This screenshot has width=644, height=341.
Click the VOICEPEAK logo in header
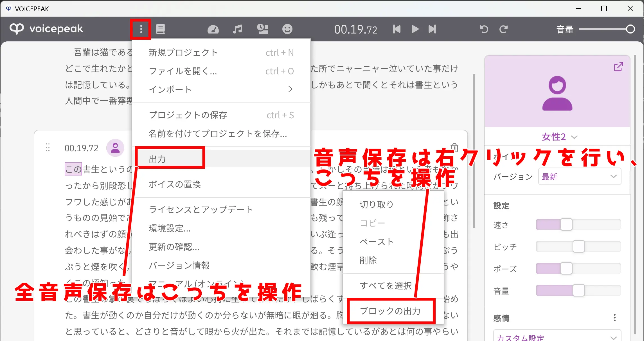pyautogui.click(x=46, y=29)
